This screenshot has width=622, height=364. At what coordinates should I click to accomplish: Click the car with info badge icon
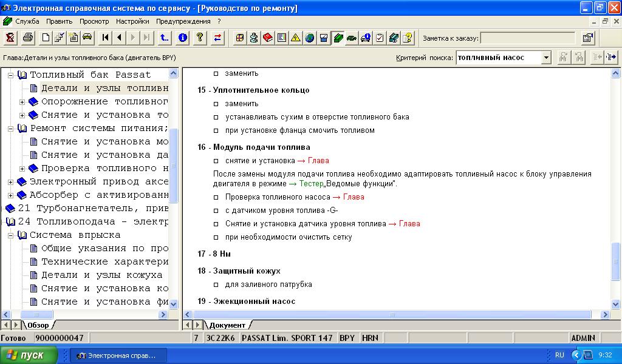[x=365, y=38]
